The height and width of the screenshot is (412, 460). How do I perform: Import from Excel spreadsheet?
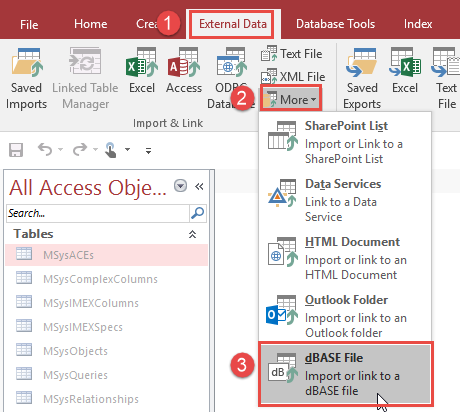(x=142, y=71)
